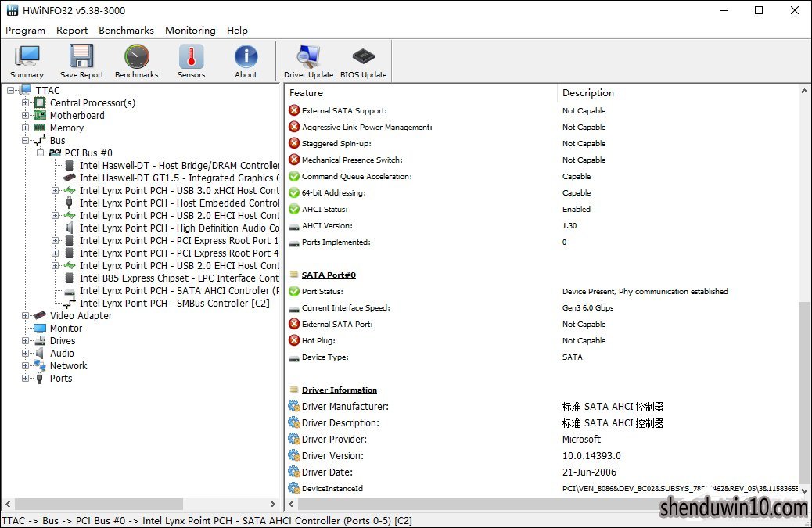This screenshot has width=812, height=528.
Task: Click tree panel scroll right arrow
Action: click(273, 504)
